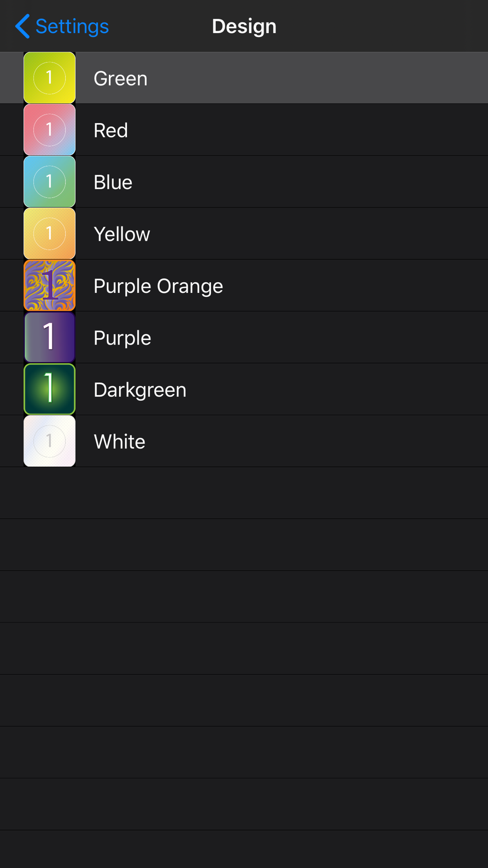This screenshot has height=868, width=488.
Task: Choose the Purple Orange design label
Action: [x=158, y=286]
